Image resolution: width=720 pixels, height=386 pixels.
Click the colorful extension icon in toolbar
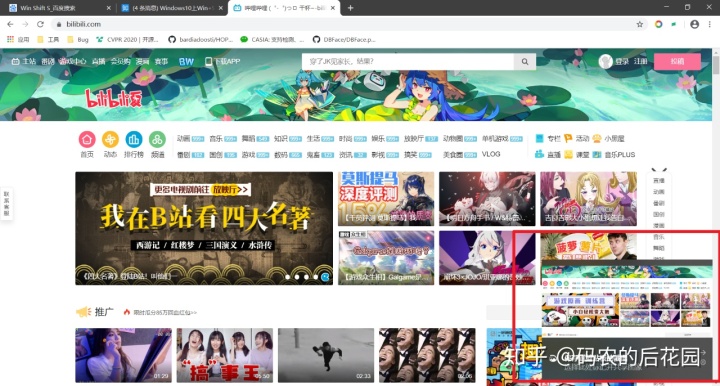click(658, 24)
